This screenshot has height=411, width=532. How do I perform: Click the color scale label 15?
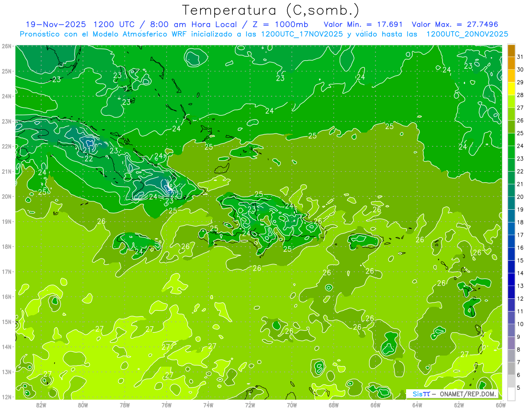coord(520,260)
